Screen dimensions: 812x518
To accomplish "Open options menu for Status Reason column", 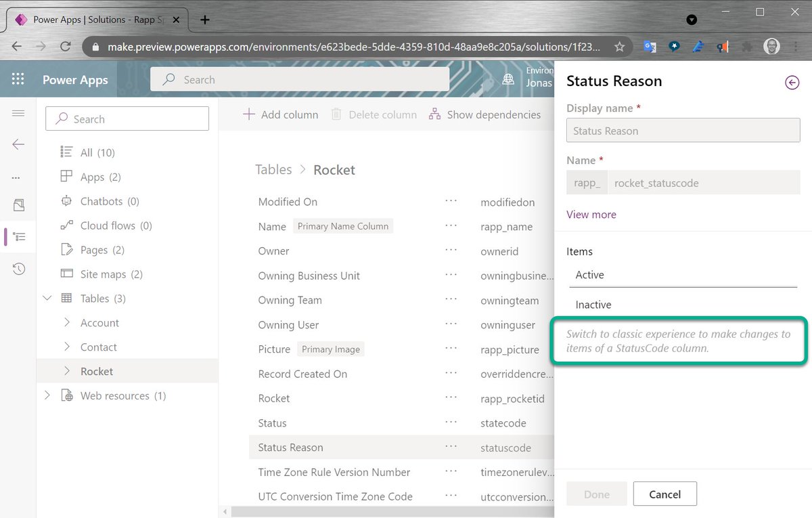I will [x=451, y=448].
